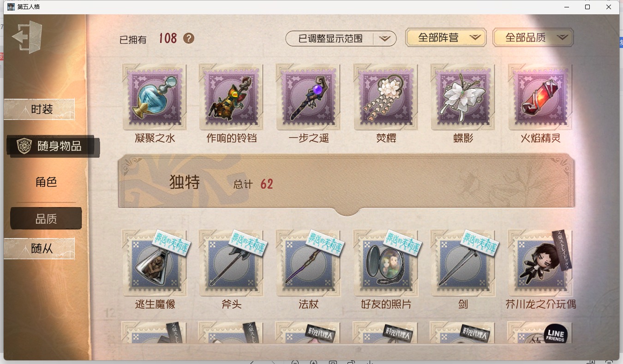Image resolution: width=623 pixels, height=364 pixels.
Task: Select the 随身物品 category
Action: [53, 146]
